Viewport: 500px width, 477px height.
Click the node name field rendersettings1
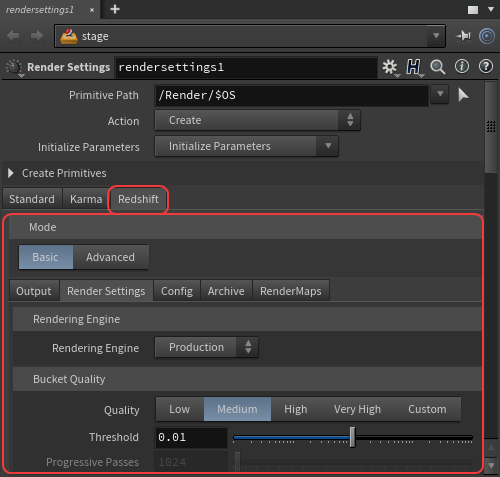pyautogui.click(x=246, y=67)
